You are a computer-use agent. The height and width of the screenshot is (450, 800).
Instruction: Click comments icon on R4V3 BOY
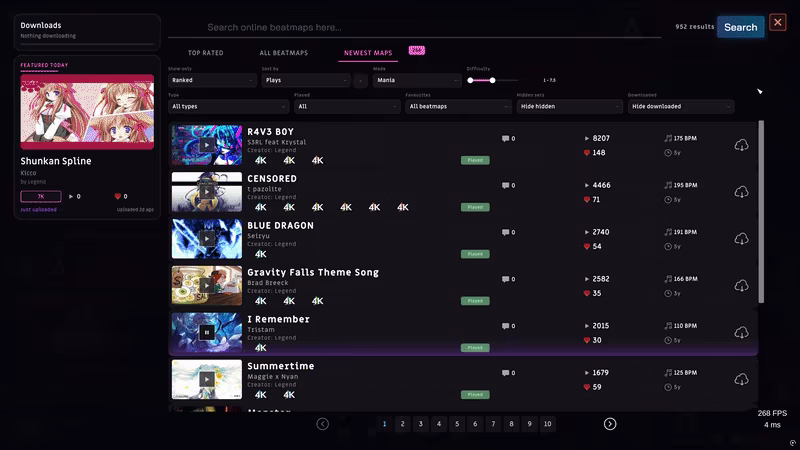(505, 139)
